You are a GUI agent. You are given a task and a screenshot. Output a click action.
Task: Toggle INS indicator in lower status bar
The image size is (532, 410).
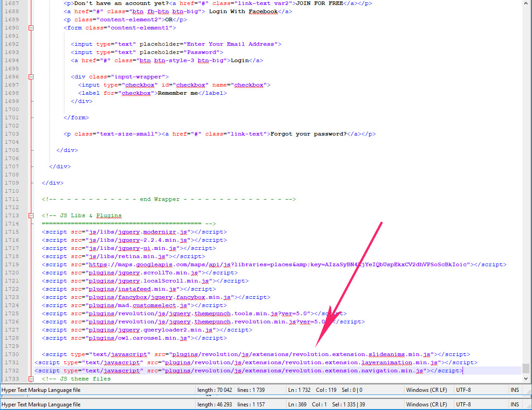click(x=514, y=404)
